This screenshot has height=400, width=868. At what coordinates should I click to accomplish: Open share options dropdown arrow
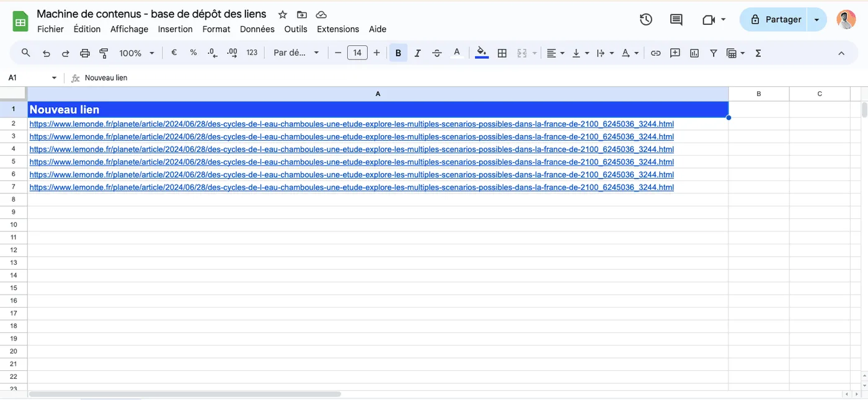pos(817,20)
